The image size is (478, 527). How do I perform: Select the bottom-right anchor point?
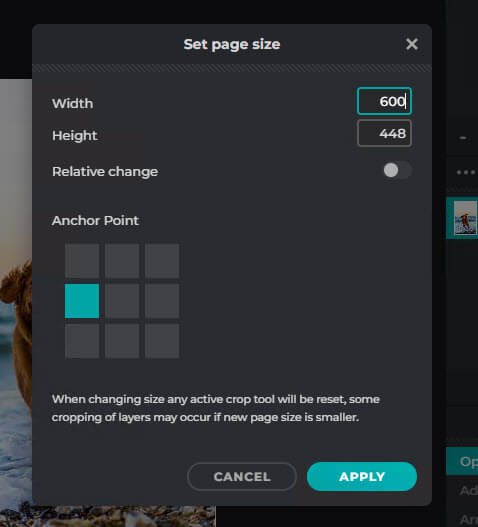[x=162, y=341]
